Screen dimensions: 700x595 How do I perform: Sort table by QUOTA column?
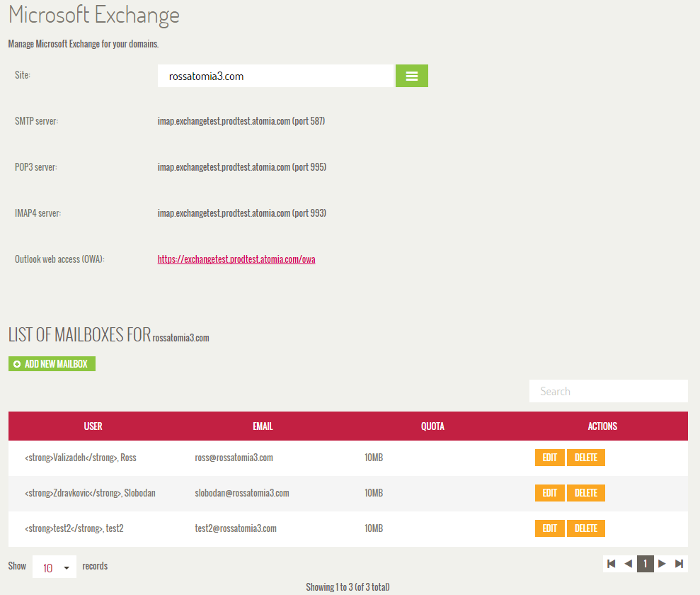(x=432, y=426)
